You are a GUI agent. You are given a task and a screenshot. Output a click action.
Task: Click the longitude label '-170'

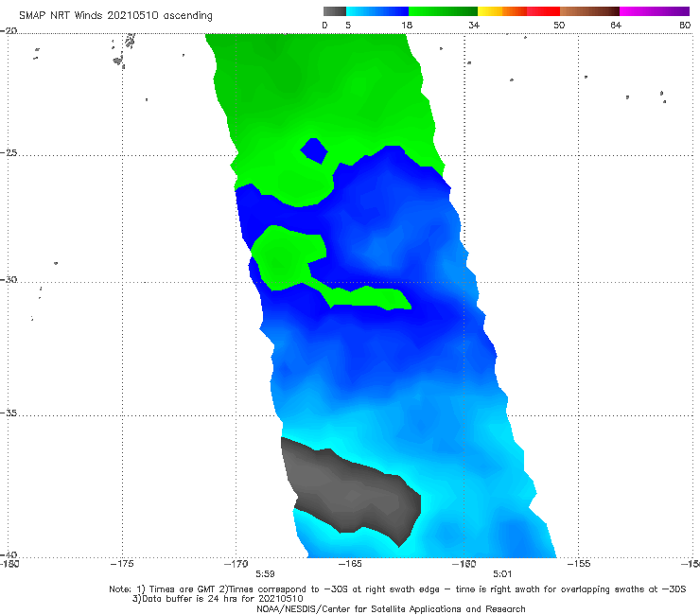[236, 564]
